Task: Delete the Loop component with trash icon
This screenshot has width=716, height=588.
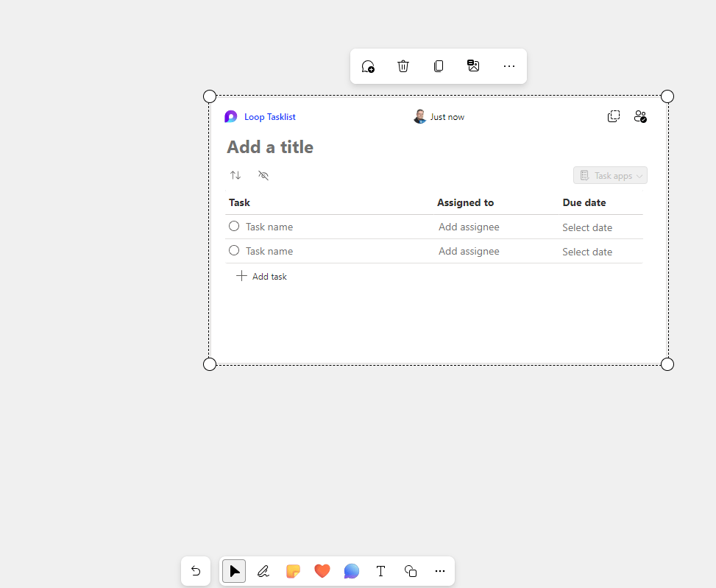Action: (x=403, y=66)
